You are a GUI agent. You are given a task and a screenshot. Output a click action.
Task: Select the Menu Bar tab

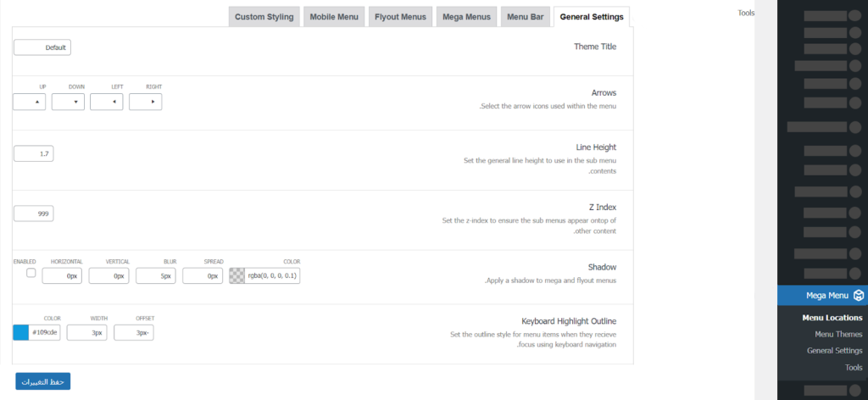pos(525,17)
